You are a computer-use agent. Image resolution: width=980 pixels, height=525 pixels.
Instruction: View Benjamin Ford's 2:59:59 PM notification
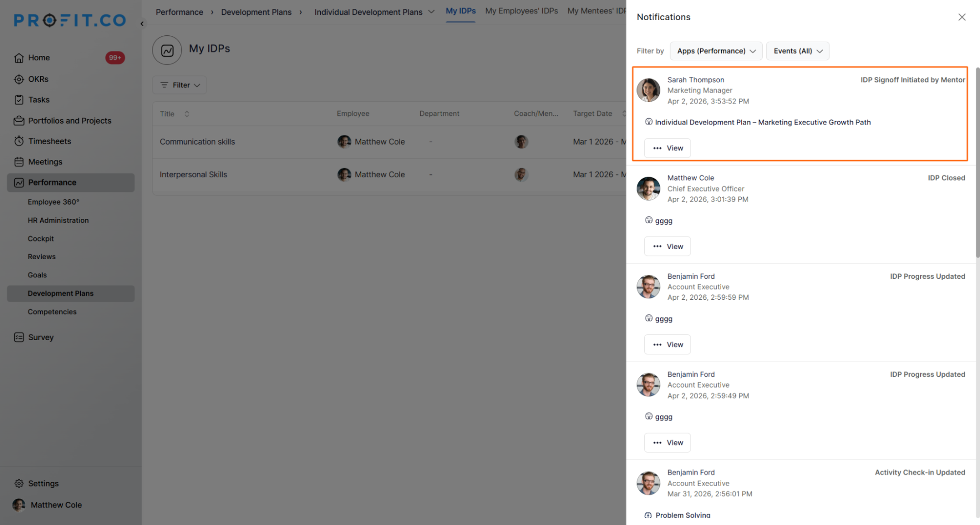coord(667,344)
